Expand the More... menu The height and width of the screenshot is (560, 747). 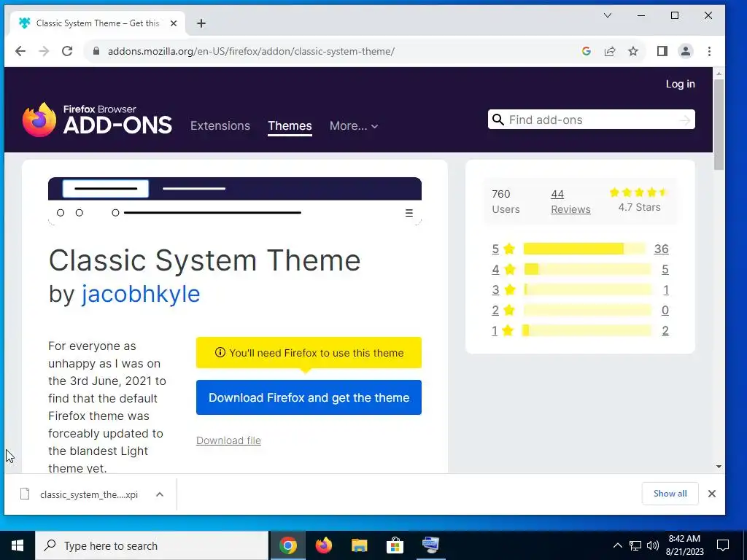(354, 125)
